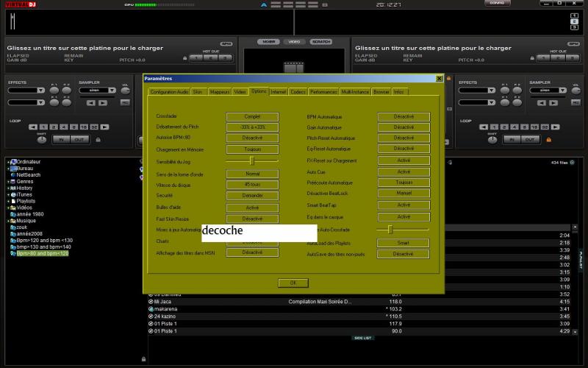Toggle Auto Cue Activé setting
588x368 pixels.
coord(404,171)
